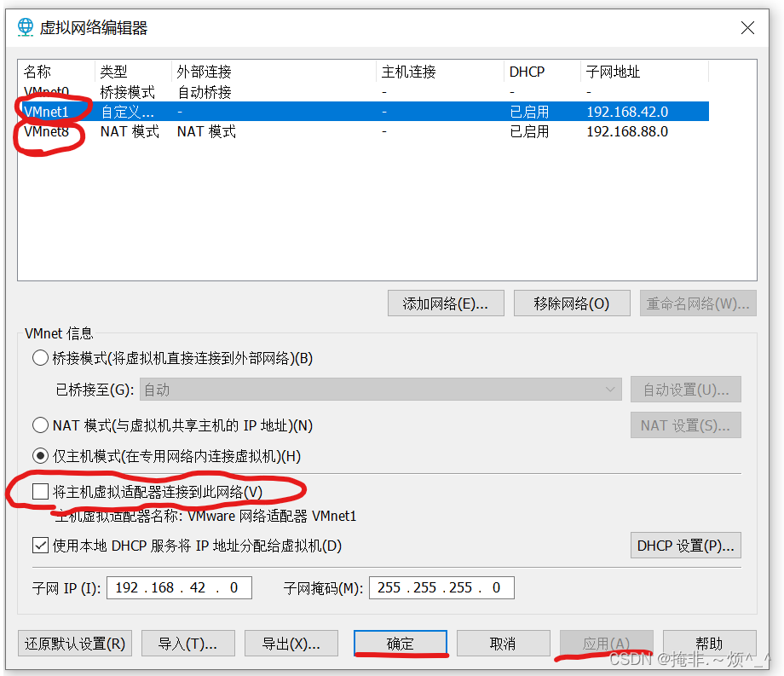This screenshot has height=676, width=784.
Task: Select NAT 模式 radio button
Action: pos(40,425)
